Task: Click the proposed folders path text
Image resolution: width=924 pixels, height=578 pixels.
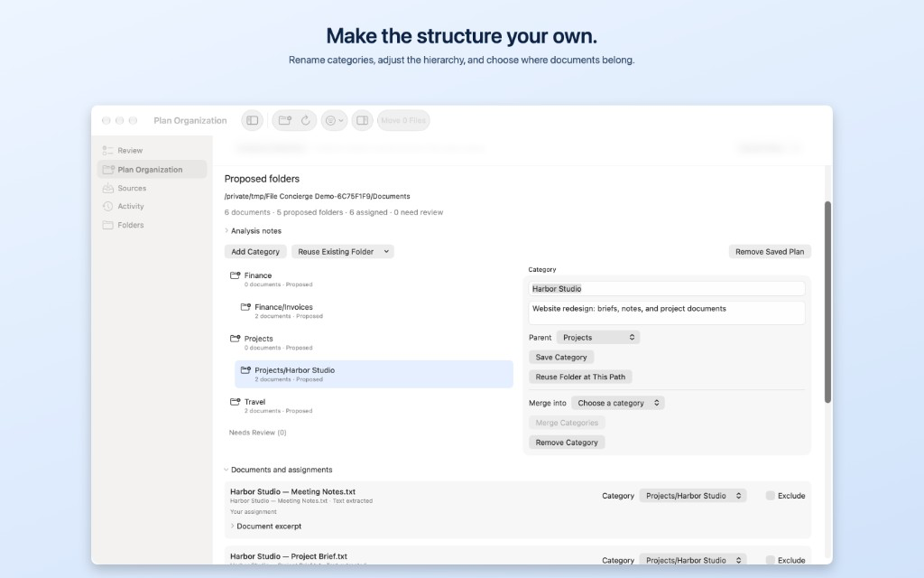Action: 317,196
